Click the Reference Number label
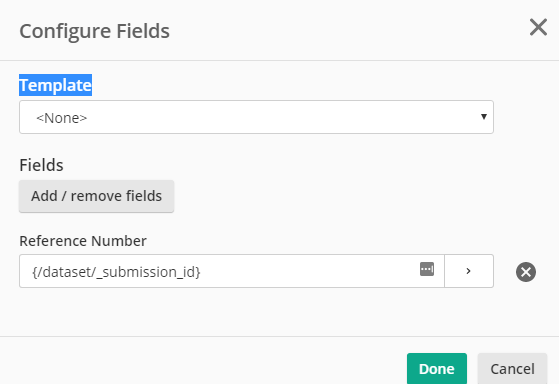 click(83, 241)
